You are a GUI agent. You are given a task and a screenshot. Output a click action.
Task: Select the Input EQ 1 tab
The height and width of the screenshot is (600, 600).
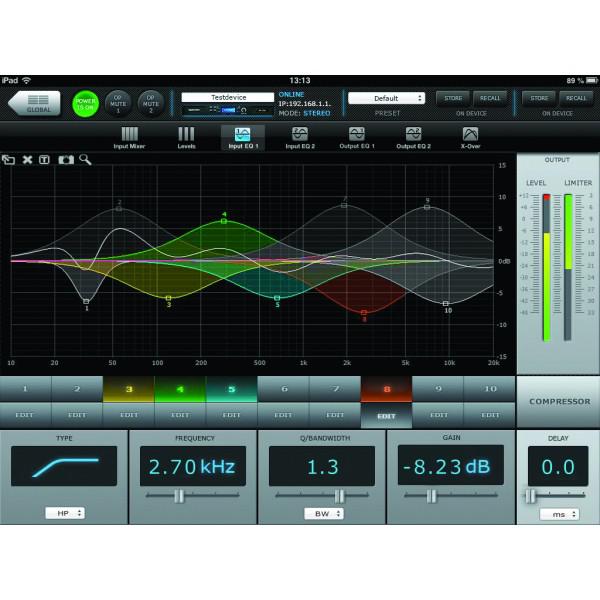pos(243,138)
